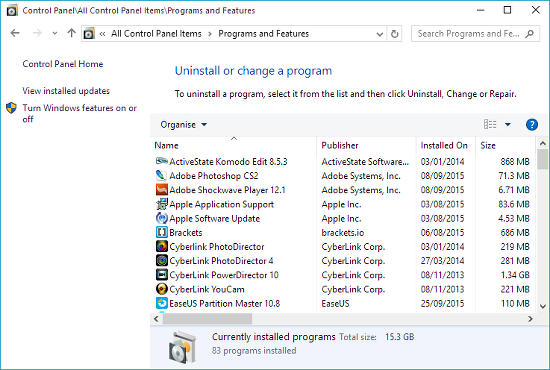Click the Apple Application Support icon
The image size is (550, 370).
(x=162, y=204)
